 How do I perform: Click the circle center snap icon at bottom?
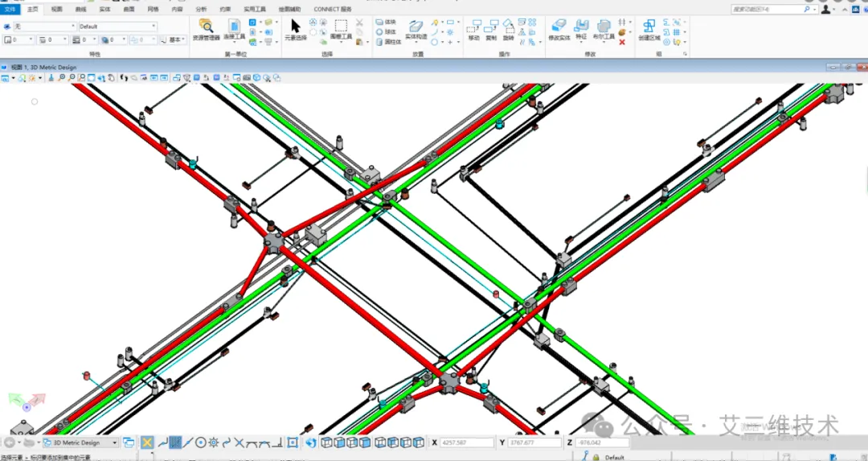coord(201,442)
